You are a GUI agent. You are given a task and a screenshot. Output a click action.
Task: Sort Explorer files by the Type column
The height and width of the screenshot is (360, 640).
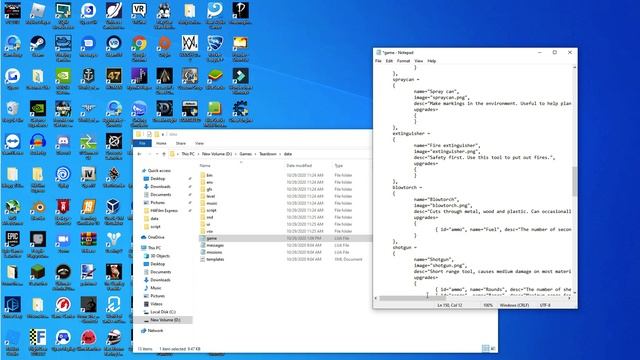(x=339, y=166)
